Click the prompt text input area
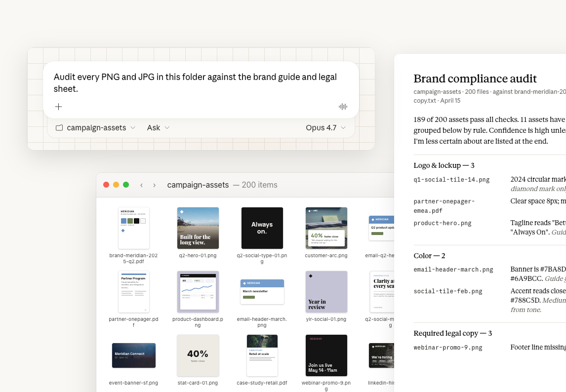 [195, 83]
